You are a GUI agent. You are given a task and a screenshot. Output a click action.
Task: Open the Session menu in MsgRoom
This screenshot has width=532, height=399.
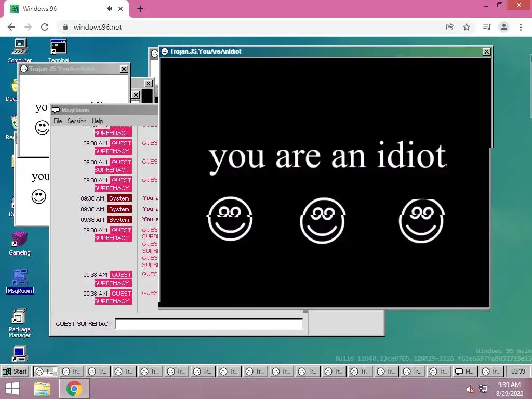(x=77, y=121)
